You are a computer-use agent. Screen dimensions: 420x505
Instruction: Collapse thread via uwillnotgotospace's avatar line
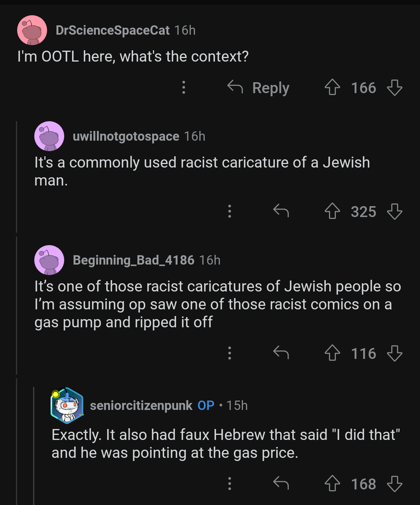click(17, 177)
